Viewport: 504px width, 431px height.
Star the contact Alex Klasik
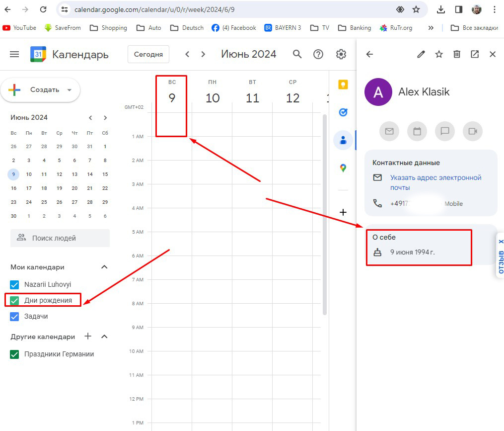click(x=439, y=54)
